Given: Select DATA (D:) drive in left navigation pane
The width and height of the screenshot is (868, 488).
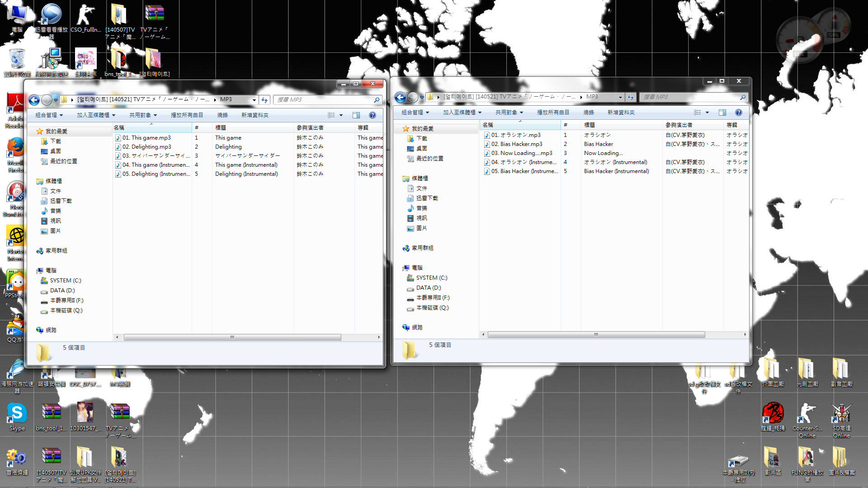Looking at the screenshot, I should pyautogui.click(x=62, y=291).
